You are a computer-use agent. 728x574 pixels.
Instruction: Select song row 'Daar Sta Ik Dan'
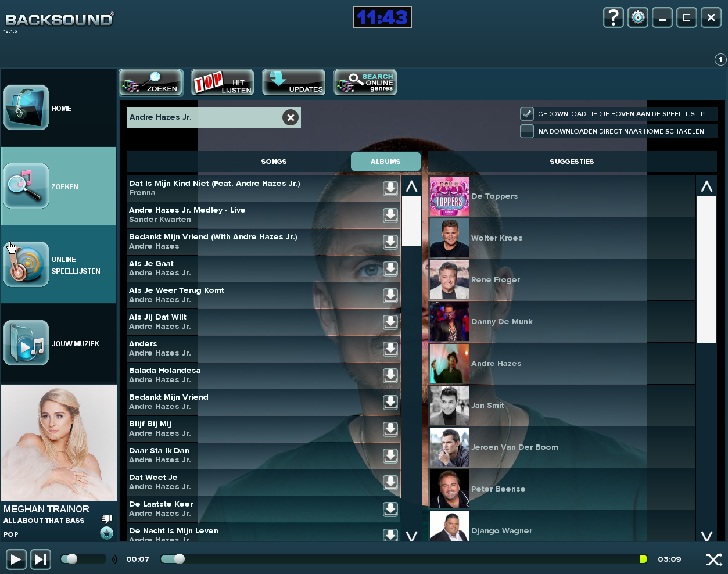point(263,455)
